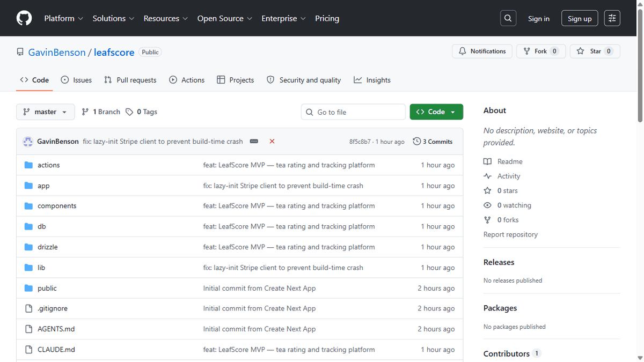View the 3 Commits history link
Image resolution: width=644 pixels, height=362 pixels.
click(x=433, y=142)
